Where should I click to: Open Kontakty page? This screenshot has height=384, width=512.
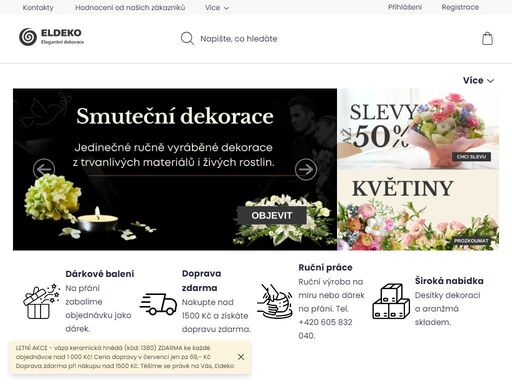38,8
